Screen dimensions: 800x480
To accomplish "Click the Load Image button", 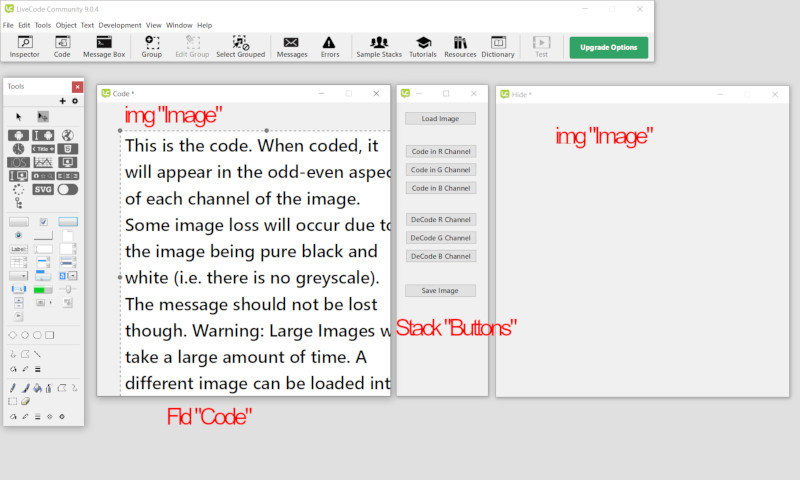I will pos(440,118).
